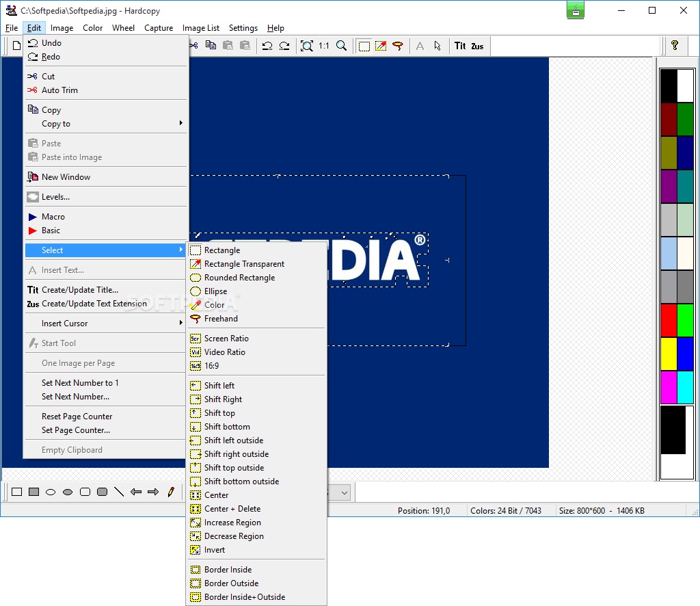
Task: Open the Capture menu
Action: [x=159, y=27]
